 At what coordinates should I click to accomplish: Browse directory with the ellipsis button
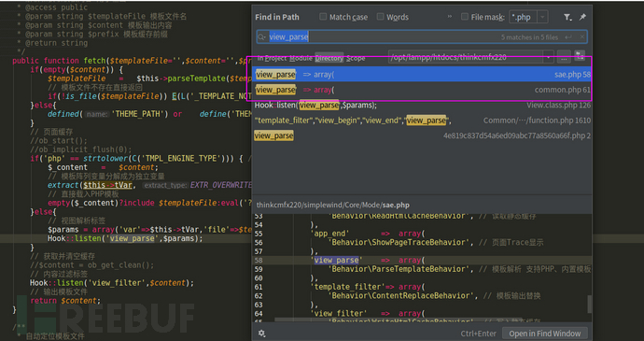pyautogui.click(x=564, y=57)
